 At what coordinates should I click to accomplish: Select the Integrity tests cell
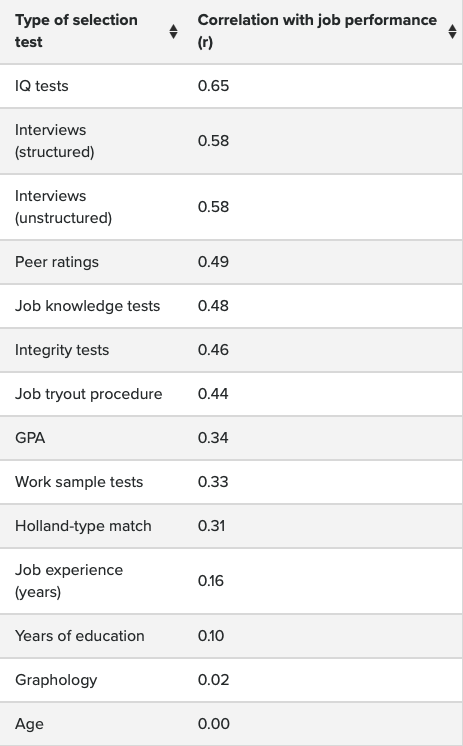[62, 350]
